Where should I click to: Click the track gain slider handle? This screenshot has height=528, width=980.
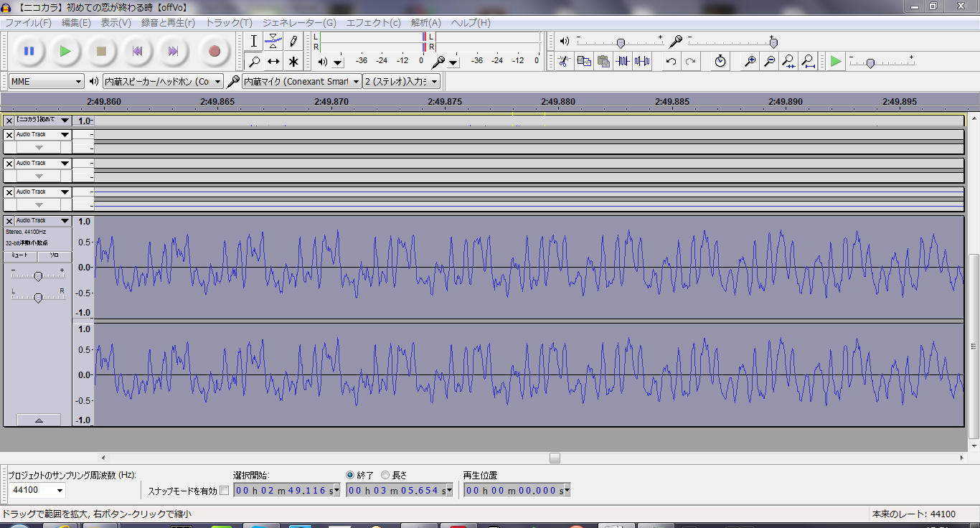38,276
